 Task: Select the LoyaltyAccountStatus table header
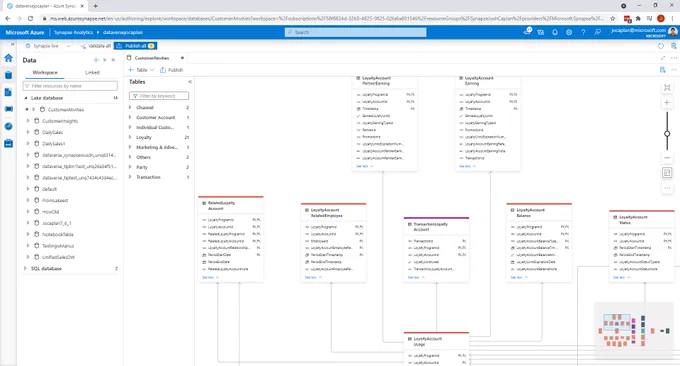pyautogui.click(x=642, y=219)
